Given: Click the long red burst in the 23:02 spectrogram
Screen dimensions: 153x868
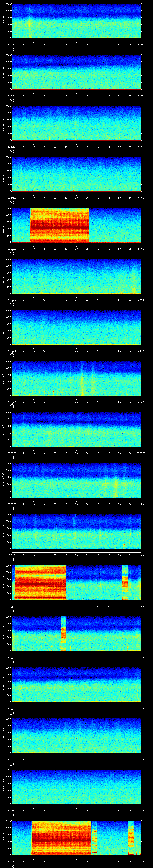Looking at the screenshot, I should [40, 583].
